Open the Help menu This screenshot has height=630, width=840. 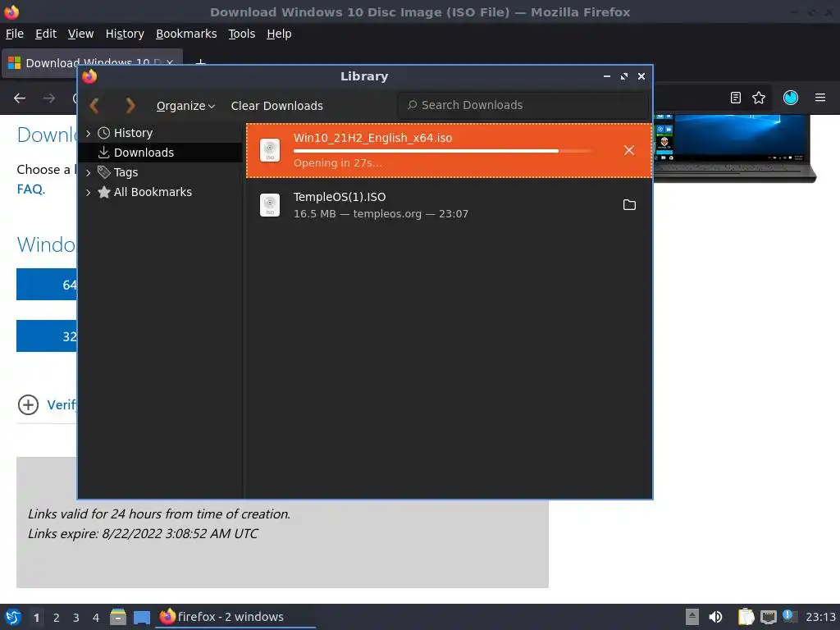tap(279, 34)
